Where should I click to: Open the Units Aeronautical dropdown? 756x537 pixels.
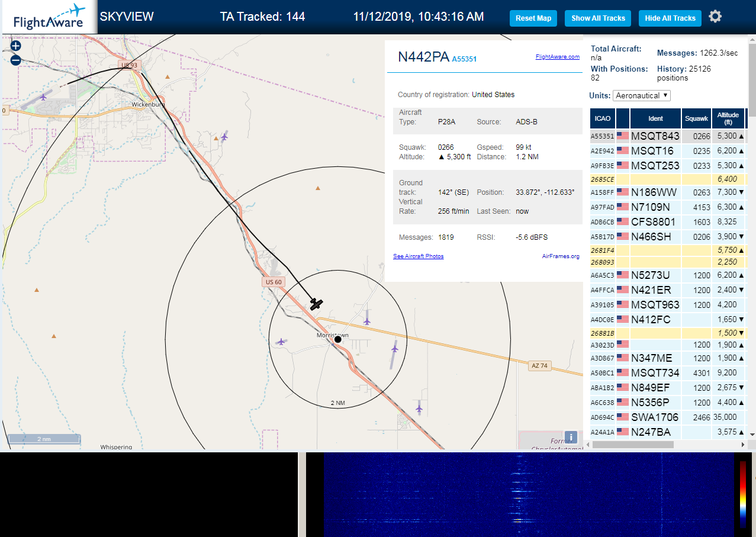pos(642,95)
